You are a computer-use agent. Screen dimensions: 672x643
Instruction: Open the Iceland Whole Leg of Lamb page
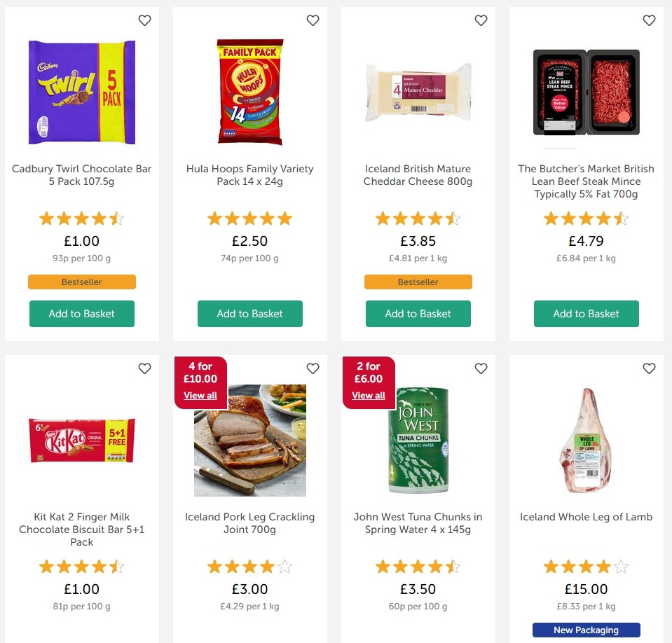[x=586, y=517]
